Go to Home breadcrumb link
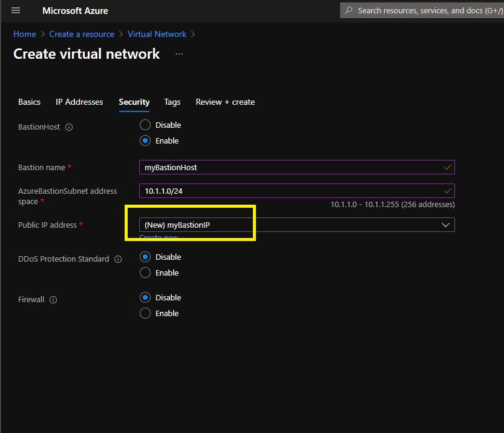Screen dimensions: 504x433 (24, 35)
